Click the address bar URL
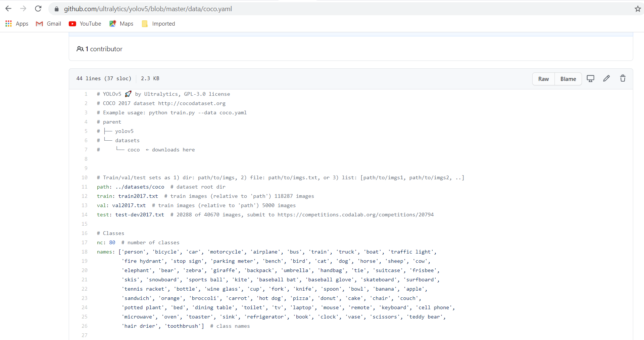 149,8
